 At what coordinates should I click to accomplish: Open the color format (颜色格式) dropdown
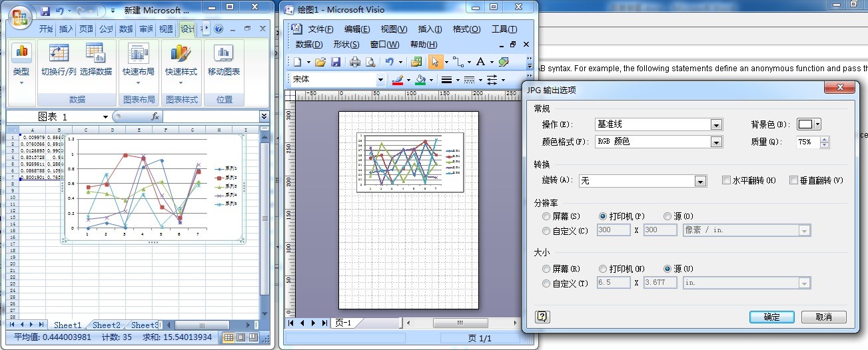point(716,142)
